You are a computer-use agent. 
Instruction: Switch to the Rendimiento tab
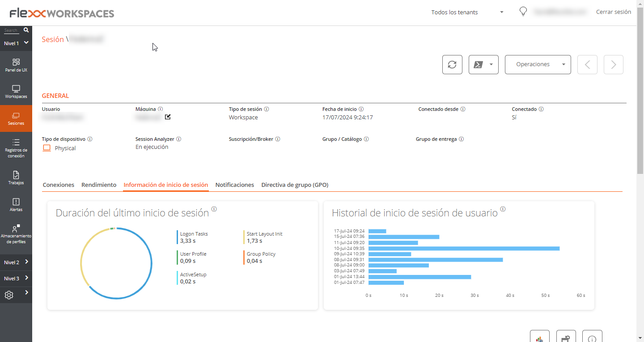[x=99, y=185]
